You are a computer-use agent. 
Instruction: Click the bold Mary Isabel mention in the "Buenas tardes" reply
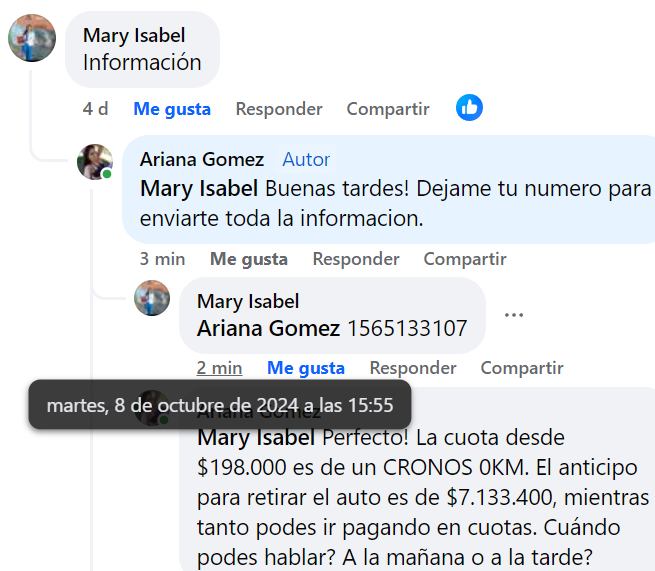pos(201,188)
